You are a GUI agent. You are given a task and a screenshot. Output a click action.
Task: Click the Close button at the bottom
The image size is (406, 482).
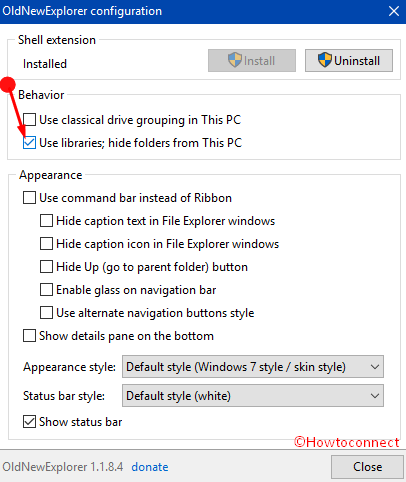(x=367, y=467)
